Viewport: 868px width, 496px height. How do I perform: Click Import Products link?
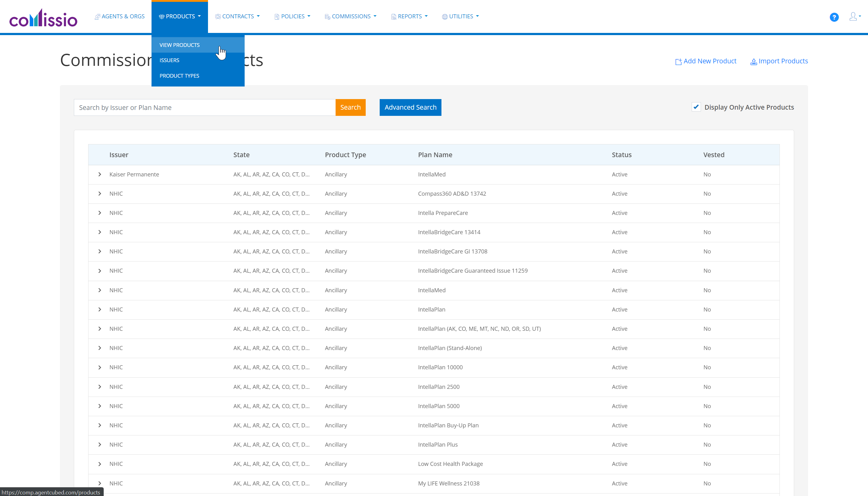779,61
